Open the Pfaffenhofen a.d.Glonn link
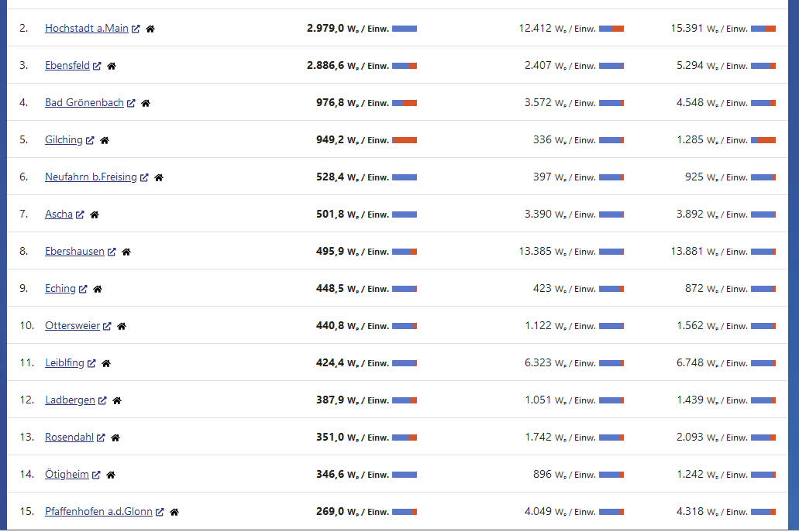Screen dimensions: 799x532 (x=98, y=512)
